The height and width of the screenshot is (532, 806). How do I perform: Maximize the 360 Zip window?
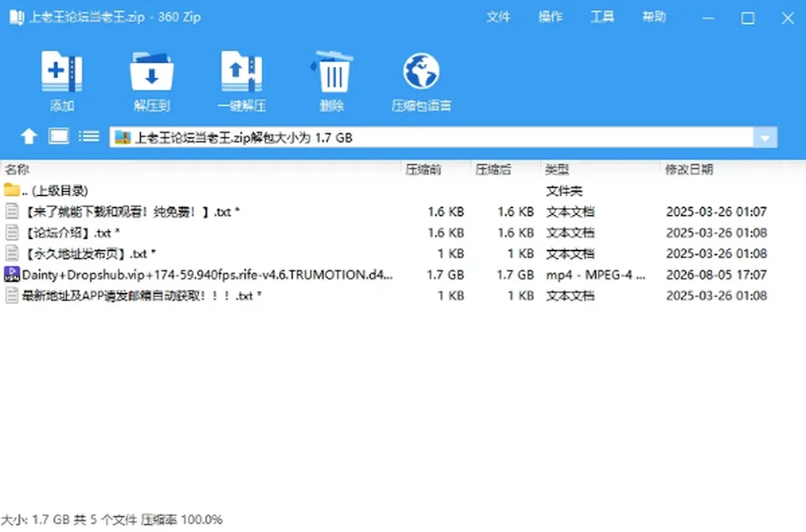point(748,18)
